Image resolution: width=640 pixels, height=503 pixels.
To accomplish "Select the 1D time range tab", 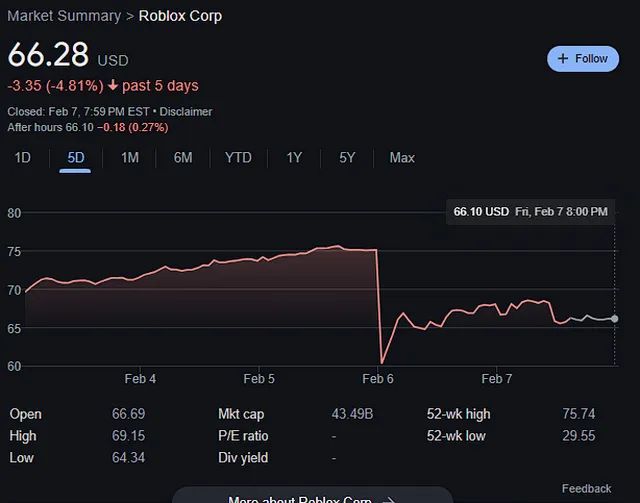I will [22, 158].
